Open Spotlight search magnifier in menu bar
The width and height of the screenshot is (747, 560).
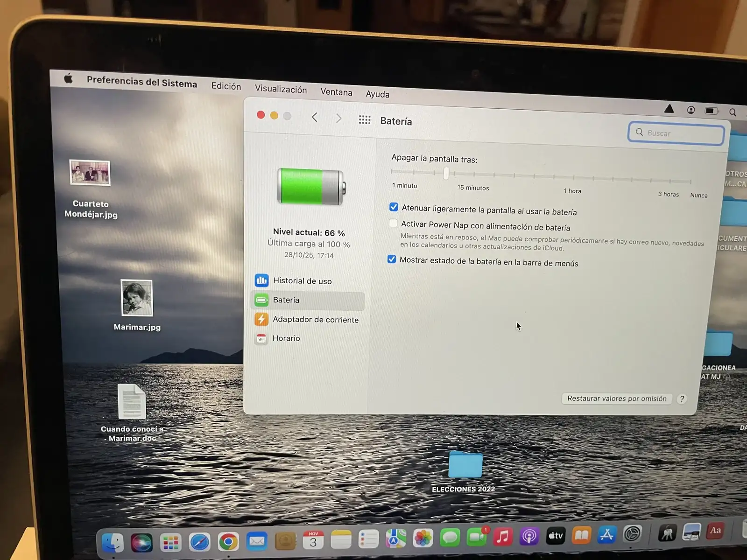tap(733, 112)
